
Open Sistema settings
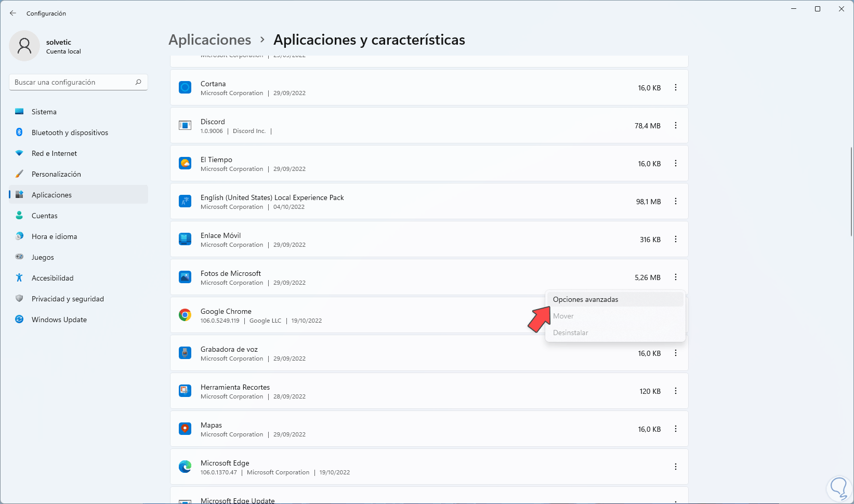click(78, 112)
